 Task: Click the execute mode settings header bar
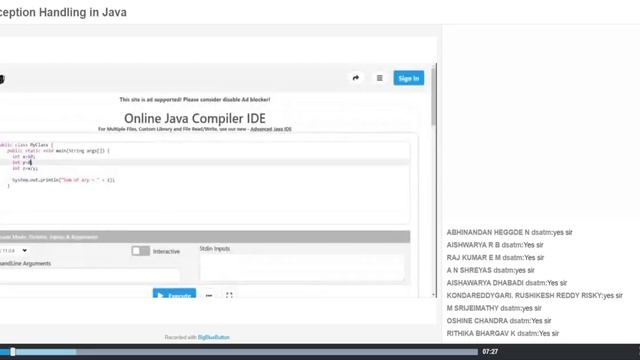(x=205, y=237)
